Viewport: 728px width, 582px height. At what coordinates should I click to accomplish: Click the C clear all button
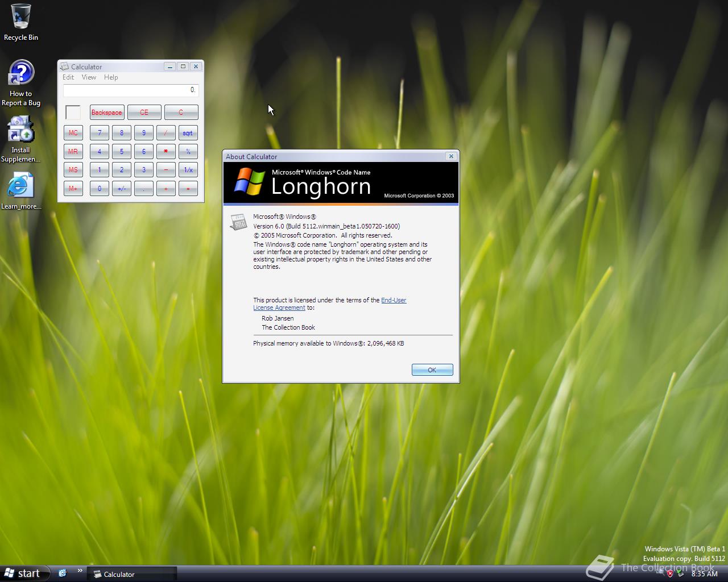coord(181,113)
